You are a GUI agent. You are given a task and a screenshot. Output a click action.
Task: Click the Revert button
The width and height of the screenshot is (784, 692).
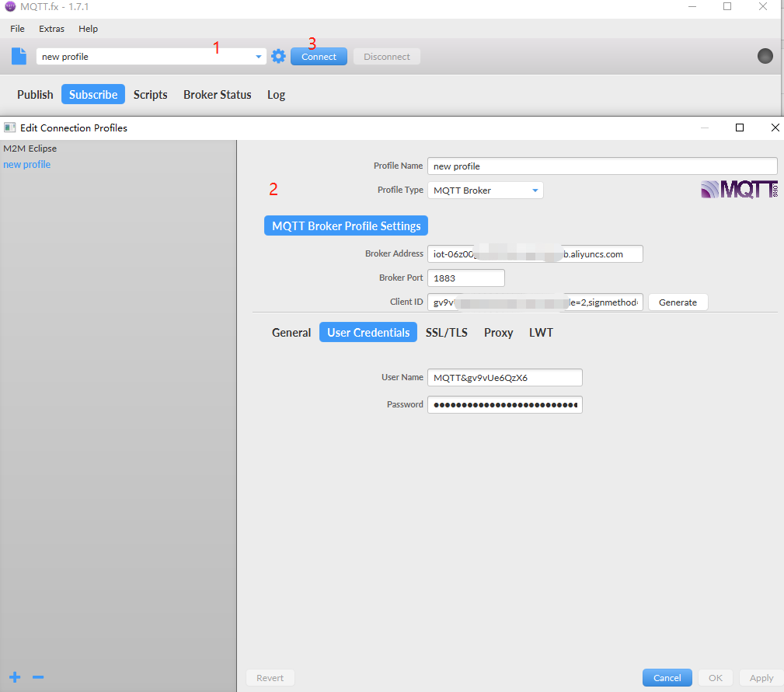click(x=270, y=677)
